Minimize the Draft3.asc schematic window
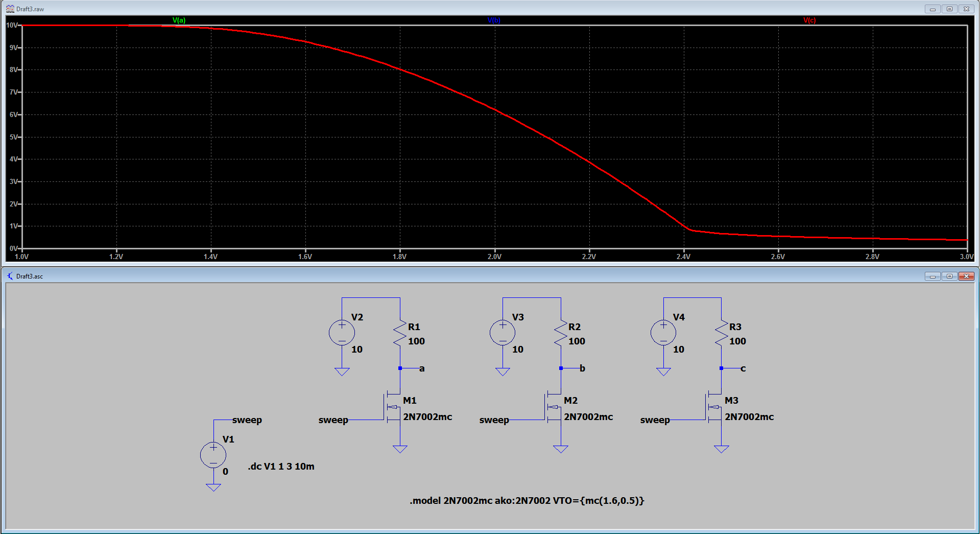Screen dimensions: 980x534 pyautogui.click(x=933, y=276)
